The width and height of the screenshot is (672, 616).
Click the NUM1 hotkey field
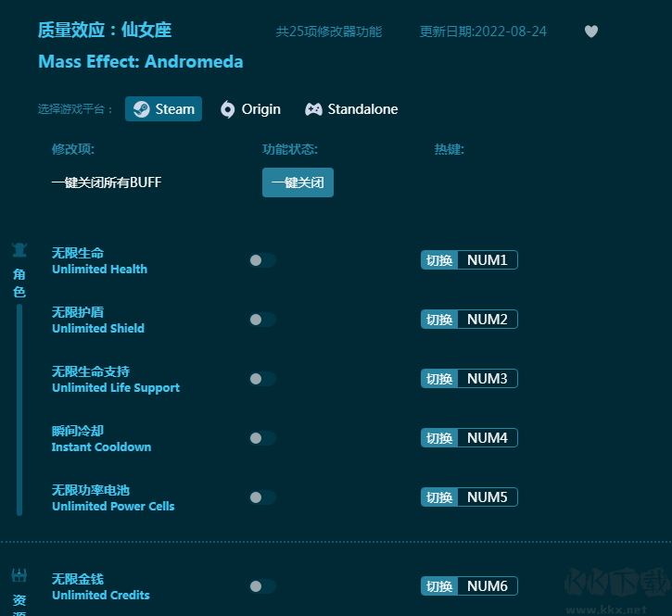click(488, 260)
